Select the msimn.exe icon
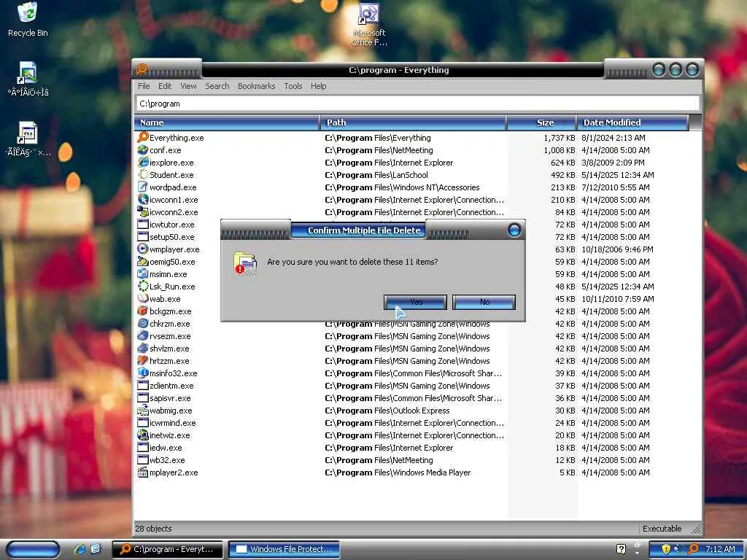 [x=143, y=273]
